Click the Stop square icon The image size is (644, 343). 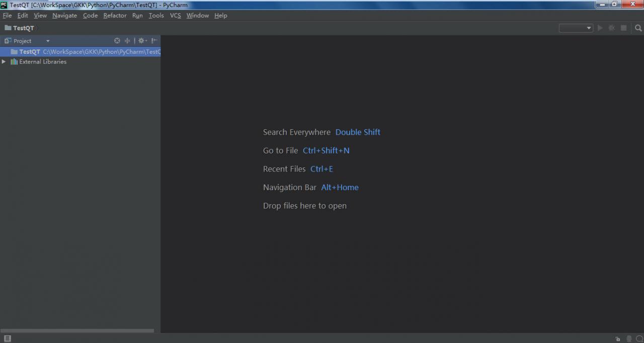tap(624, 28)
